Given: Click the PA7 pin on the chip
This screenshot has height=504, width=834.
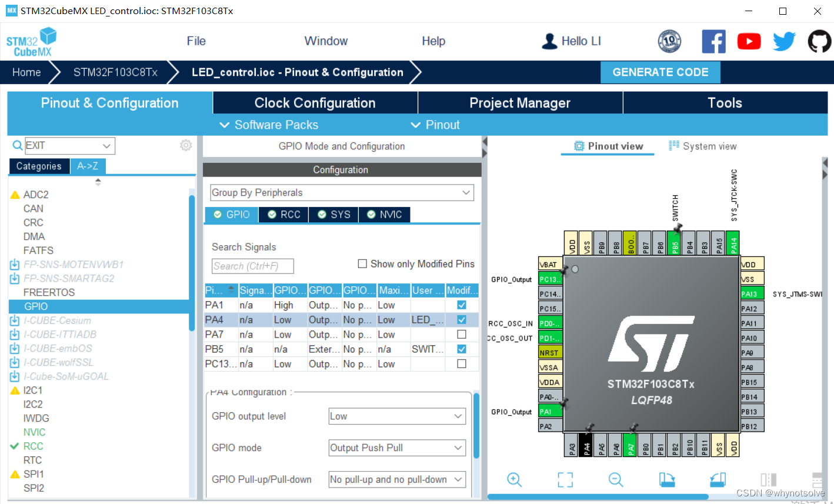Looking at the screenshot, I should [630, 445].
